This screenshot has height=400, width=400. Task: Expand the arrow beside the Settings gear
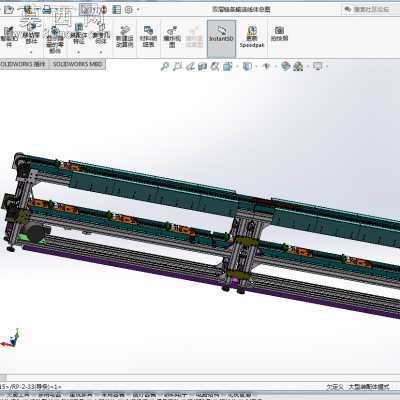pyautogui.click(x=138, y=10)
